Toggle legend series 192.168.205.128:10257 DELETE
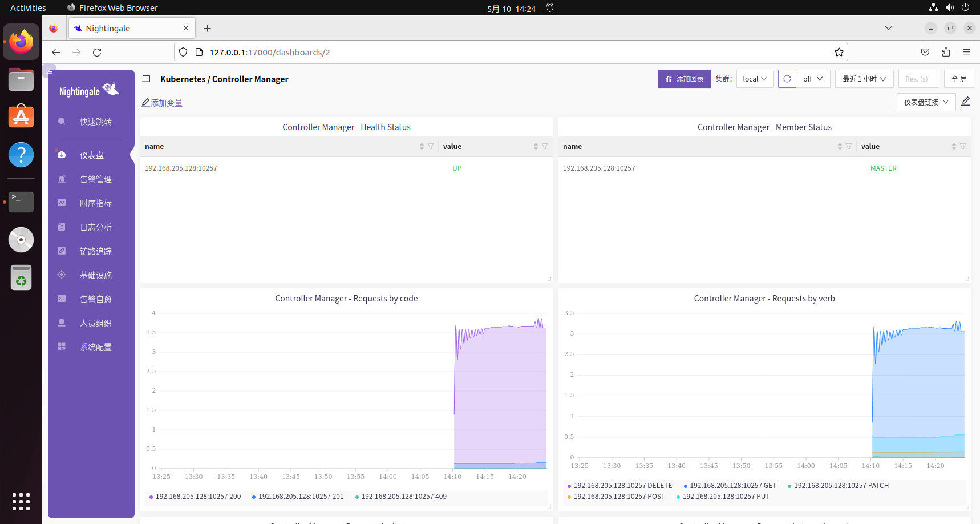980x524 pixels. point(620,486)
